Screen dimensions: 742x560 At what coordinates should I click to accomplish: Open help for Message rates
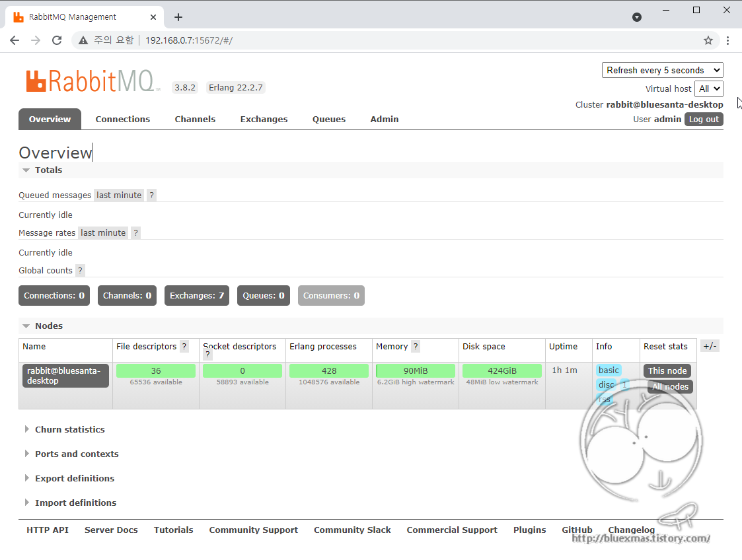(136, 232)
